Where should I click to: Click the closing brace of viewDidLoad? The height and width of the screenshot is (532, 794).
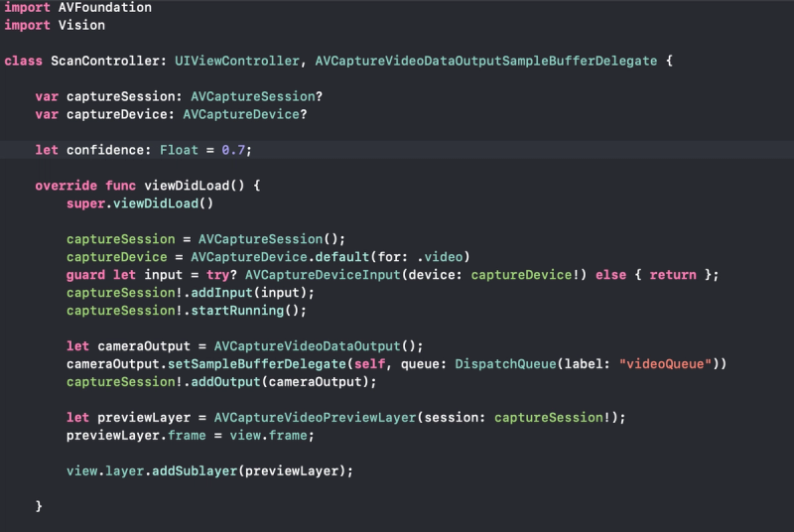click(x=39, y=506)
